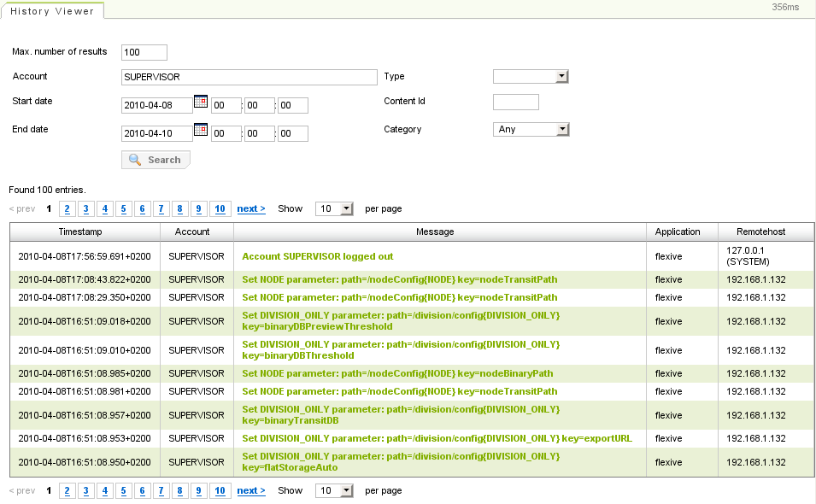Go to page 7 in bottom pagination
This screenshot has width=816, height=504.
[x=161, y=490]
